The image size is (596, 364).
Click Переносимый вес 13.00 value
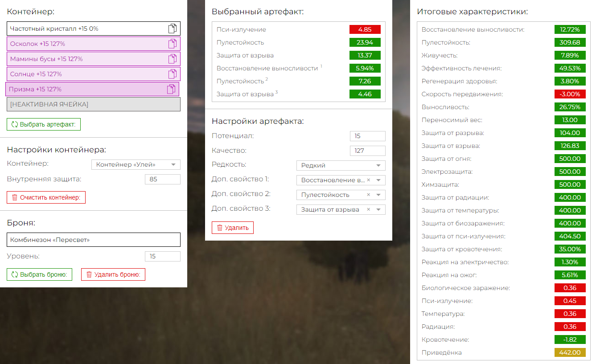(x=570, y=120)
